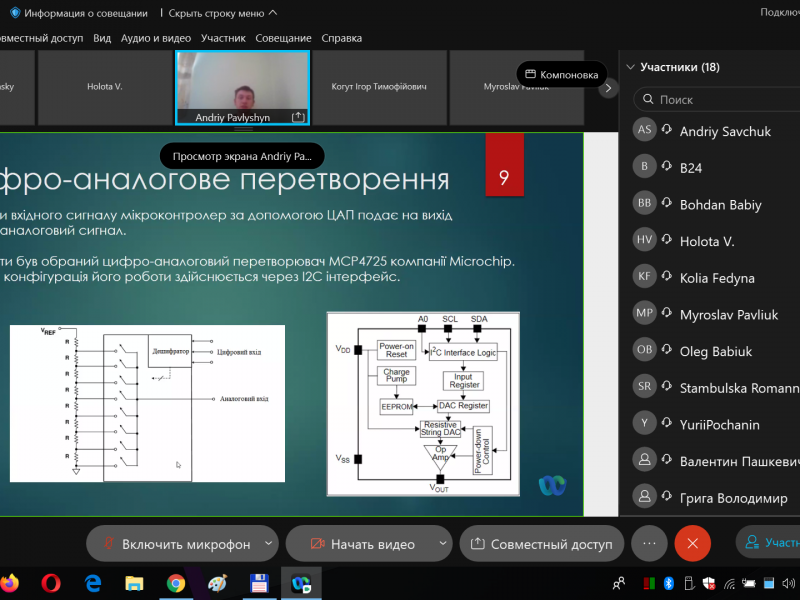Screen dimensions: 800x600
Task: Collapse the Участники (18) list chevron
Action: tap(630, 68)
